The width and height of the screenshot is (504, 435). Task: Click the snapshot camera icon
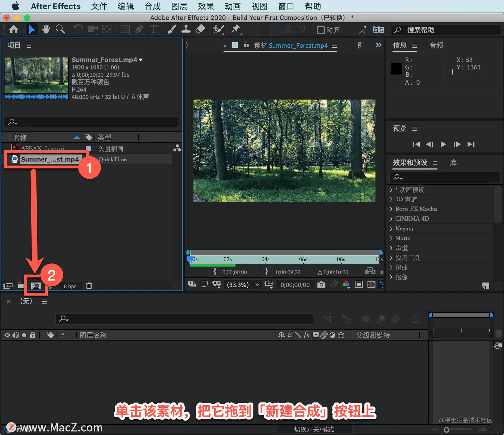point(321,285)
